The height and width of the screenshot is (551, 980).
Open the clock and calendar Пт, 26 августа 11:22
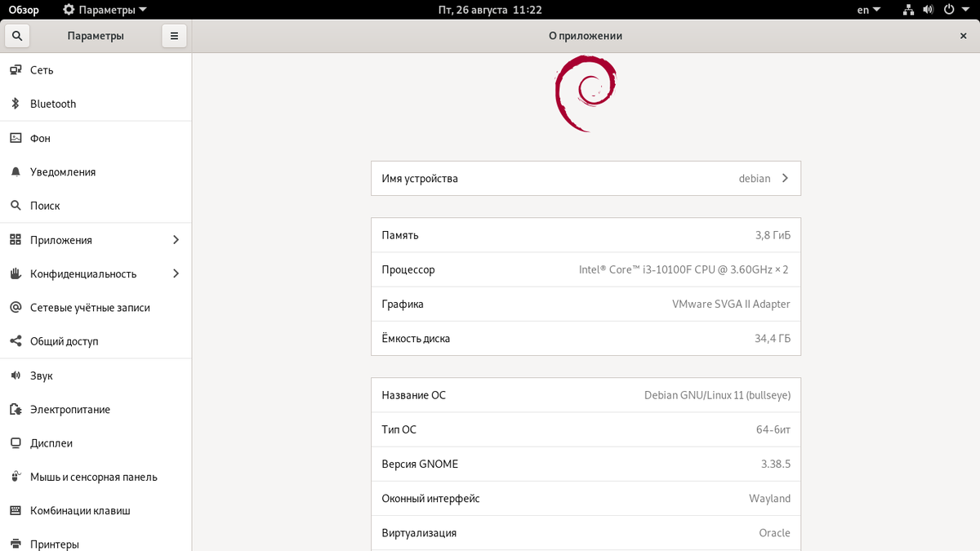(x=490, y=10)
